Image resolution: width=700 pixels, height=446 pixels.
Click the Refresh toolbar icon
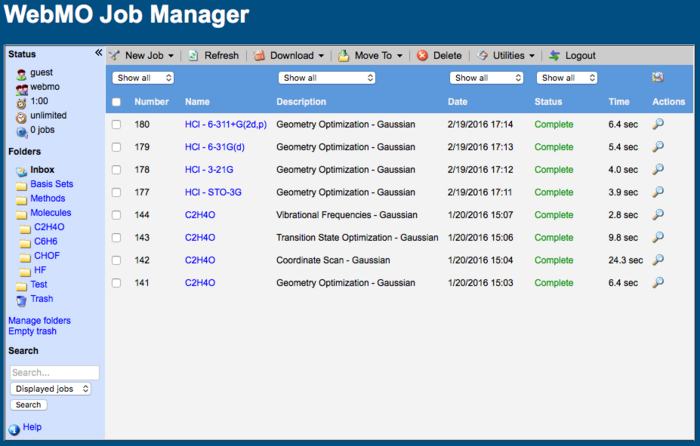pos(194,56)
